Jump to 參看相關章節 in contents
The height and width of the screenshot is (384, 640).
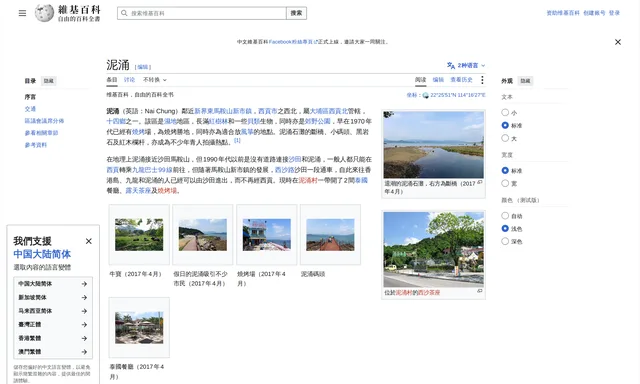[41, 133]
